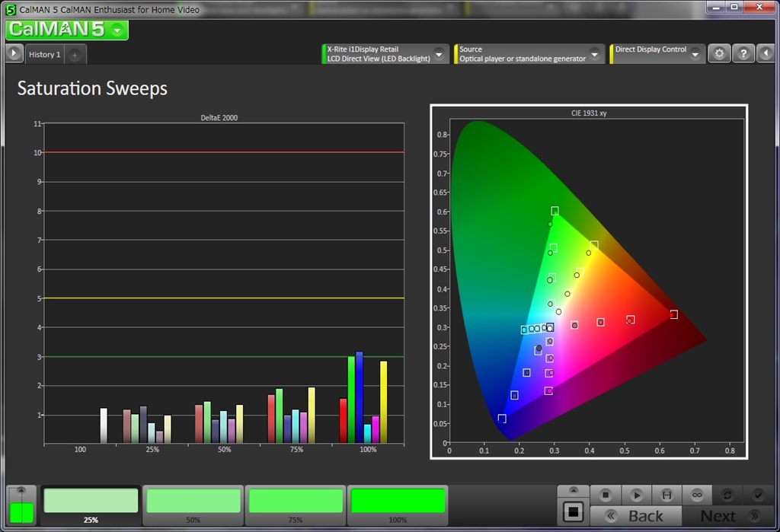780x532 pixels.
Task: Switch to the History 1 tab
Action: tap(44, 55)
